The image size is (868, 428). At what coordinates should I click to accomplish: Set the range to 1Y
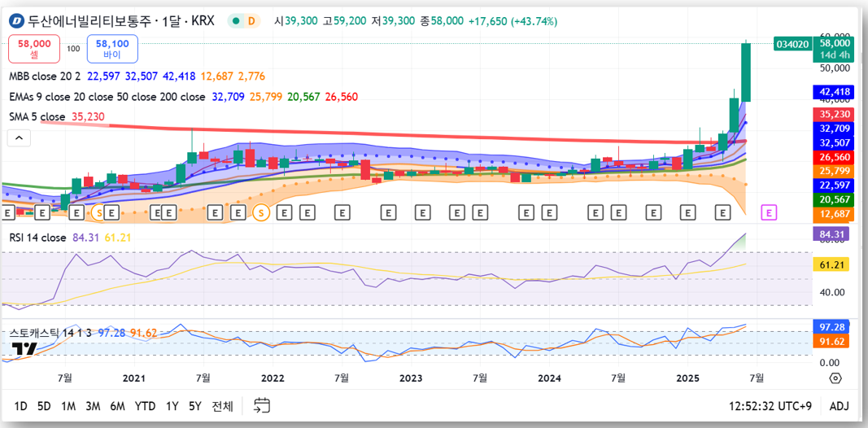tap(172, 406)
